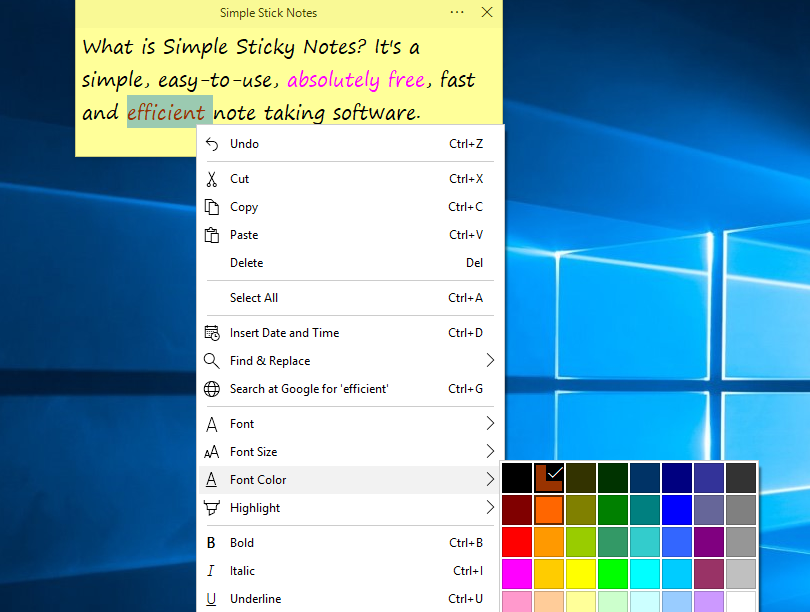810x612 pixels.
Task: Toggle Bold formatting in context menu
Action: tap(242, 543)
